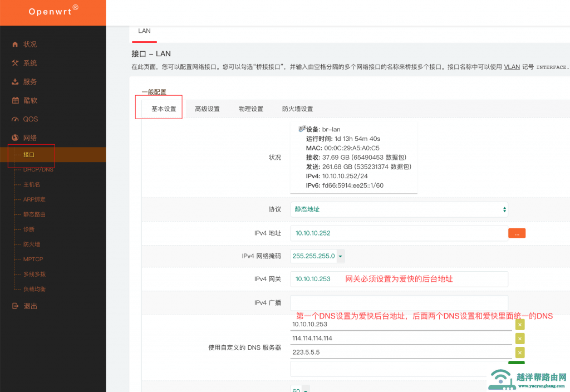Open the ARP绑定 page
Image resolution: width=570 pixels, height=392 pixels.
point(35,199)
